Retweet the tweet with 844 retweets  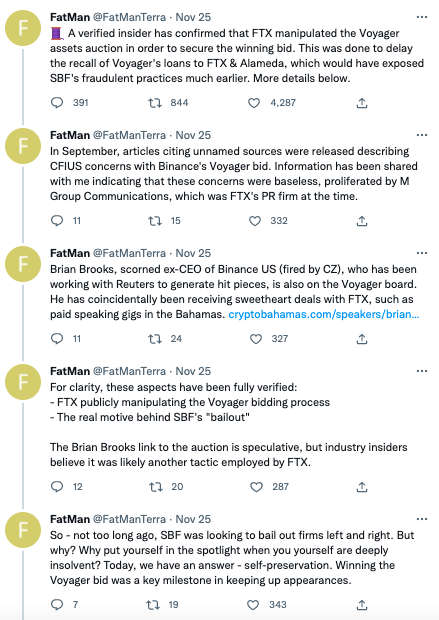point(155,103)
